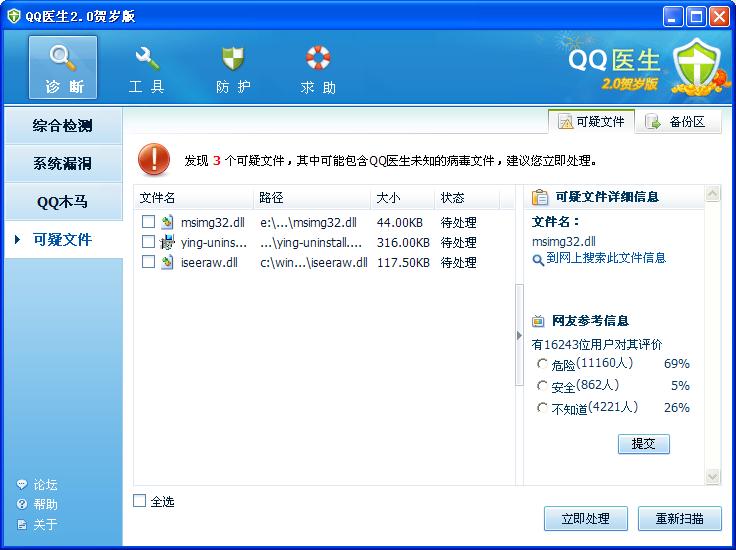The image size is (736, 550).
Task: Select the msimg32.dll file name in the list
Action: [x=213, y=222]
